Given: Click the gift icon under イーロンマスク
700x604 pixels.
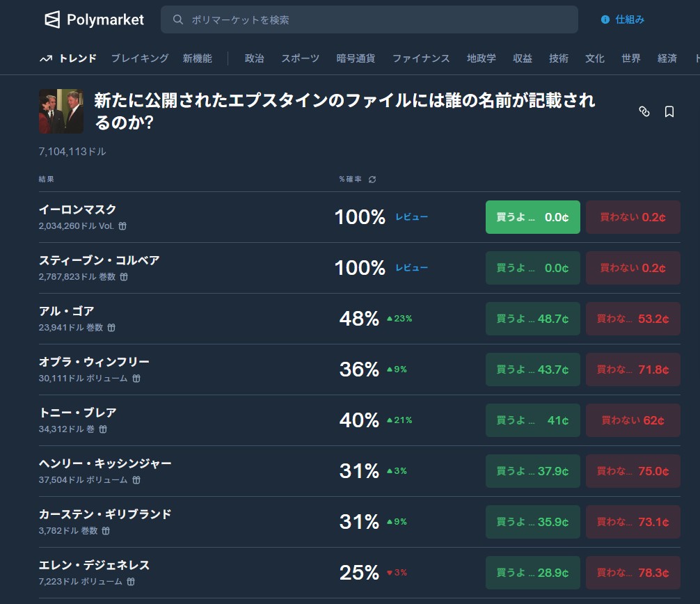Looking at the screenshot, I should [122, 226].
